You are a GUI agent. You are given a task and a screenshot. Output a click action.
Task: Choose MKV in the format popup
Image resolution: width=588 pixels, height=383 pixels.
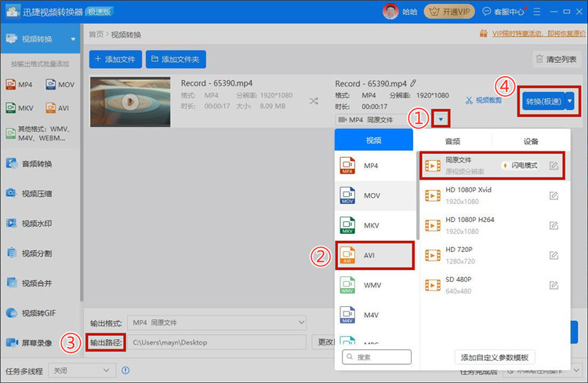click(x=376, y=225)
